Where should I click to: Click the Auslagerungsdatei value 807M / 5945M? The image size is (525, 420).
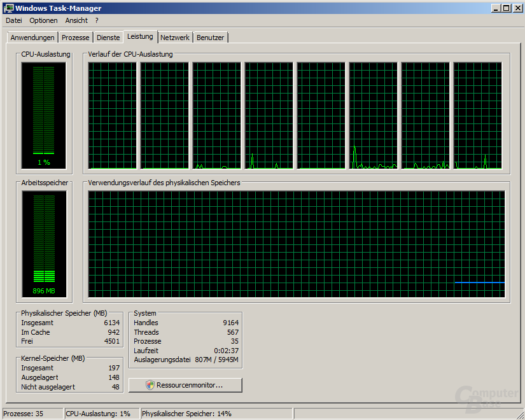[x=216, y=360]
